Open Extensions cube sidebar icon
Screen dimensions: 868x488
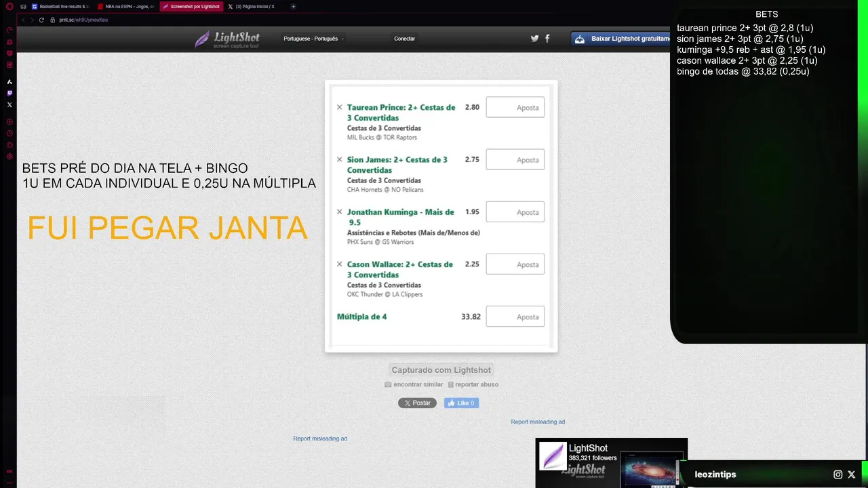[9, 145]
